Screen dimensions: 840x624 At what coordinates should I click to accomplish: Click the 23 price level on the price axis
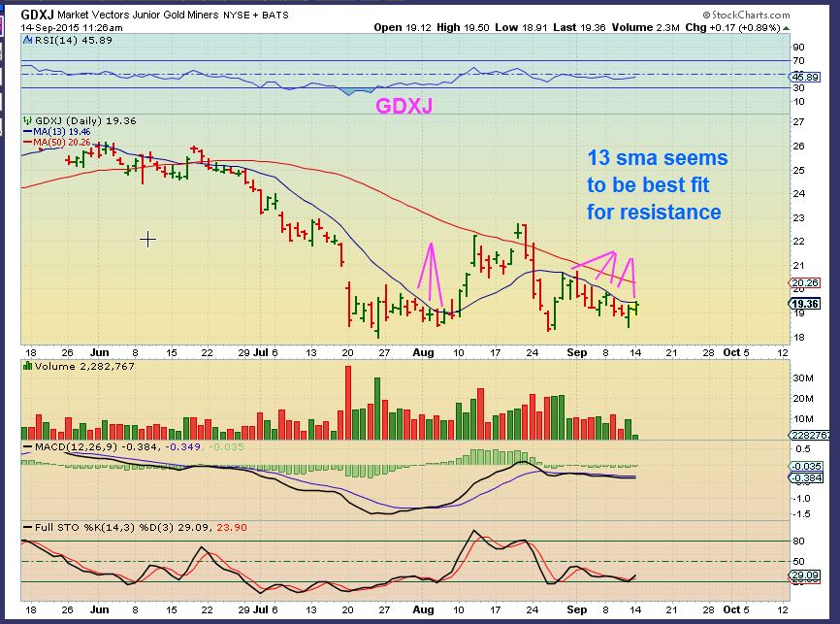798,217
